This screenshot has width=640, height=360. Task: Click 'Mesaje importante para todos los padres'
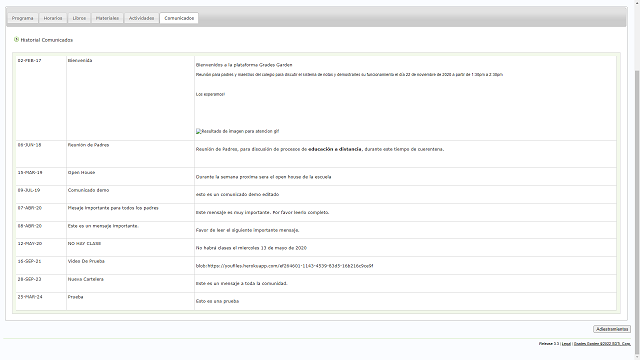[x=113, y=208]
